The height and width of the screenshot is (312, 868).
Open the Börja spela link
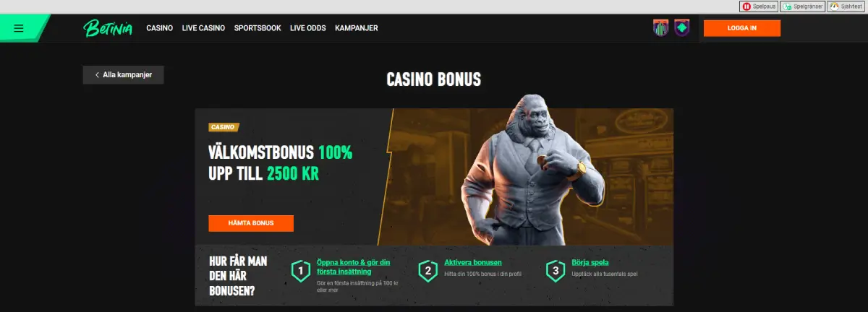tap(590, 263)
